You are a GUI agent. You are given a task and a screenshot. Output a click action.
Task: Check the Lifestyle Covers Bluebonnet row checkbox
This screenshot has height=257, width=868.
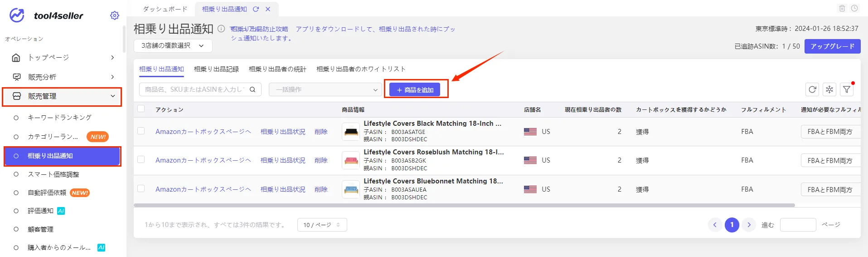tap(141, 188)
